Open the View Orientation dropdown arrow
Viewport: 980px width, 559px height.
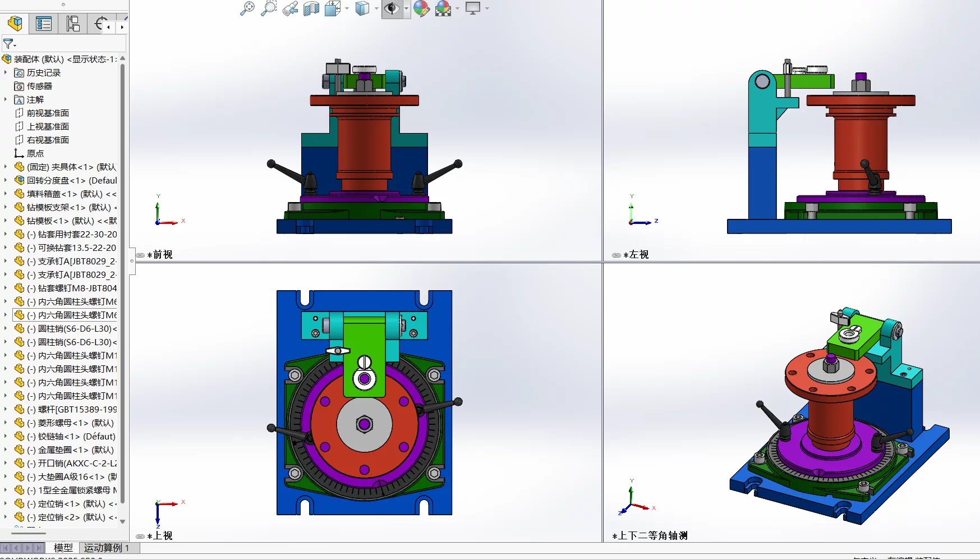click(347, 8)
